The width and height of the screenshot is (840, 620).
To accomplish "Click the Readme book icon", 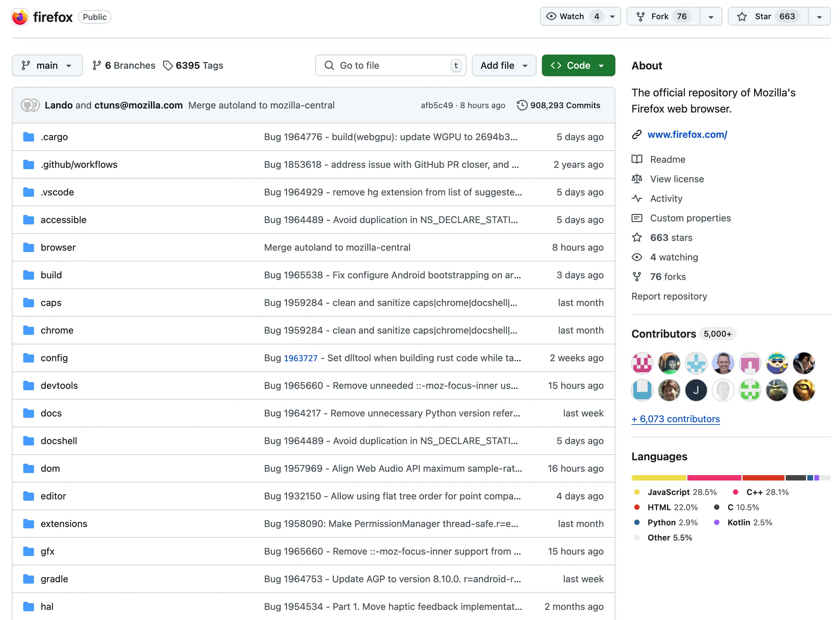I will tap(637, 159).
